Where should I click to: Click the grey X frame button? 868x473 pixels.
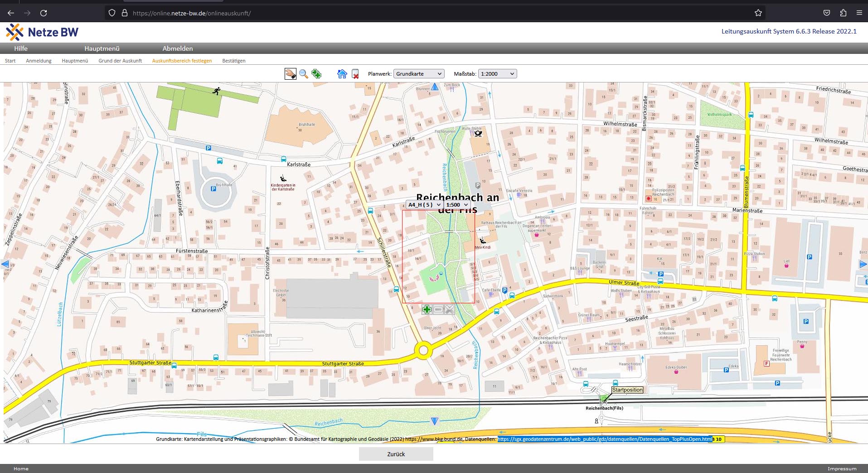tap(449, 309)
